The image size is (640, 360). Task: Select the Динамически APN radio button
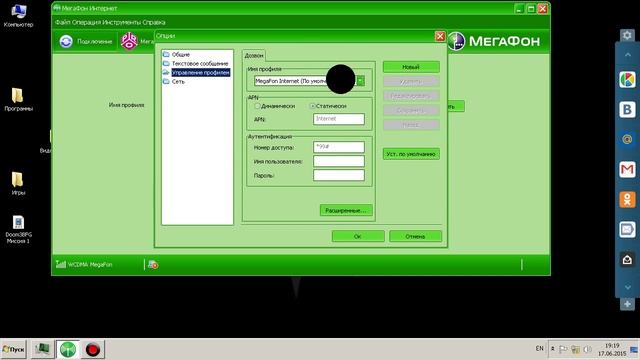[x=257, y=106]
